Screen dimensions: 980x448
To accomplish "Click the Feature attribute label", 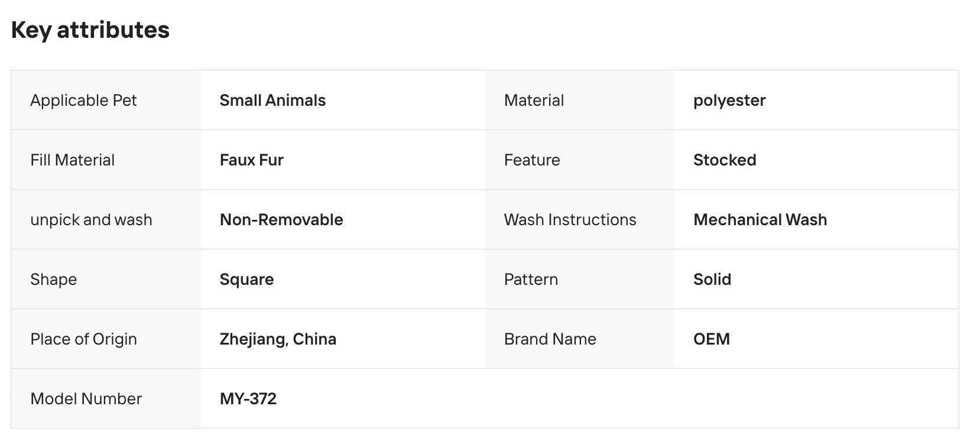I will (532, 160).
